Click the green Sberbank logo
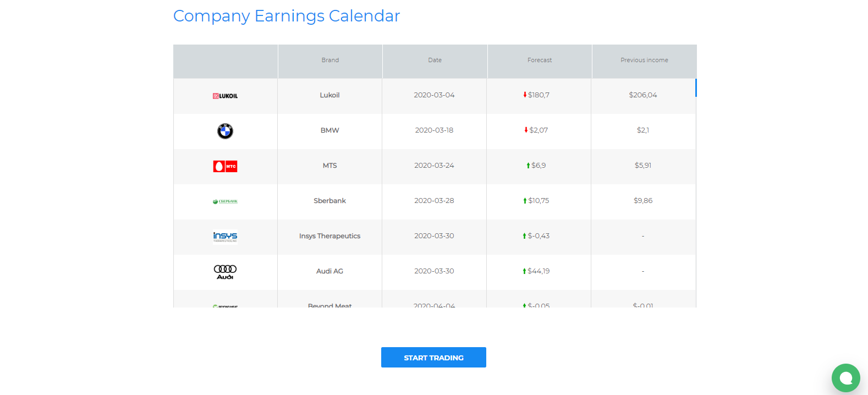The width and height of the screenshot is (868, 395). click(x=225, y=201)
